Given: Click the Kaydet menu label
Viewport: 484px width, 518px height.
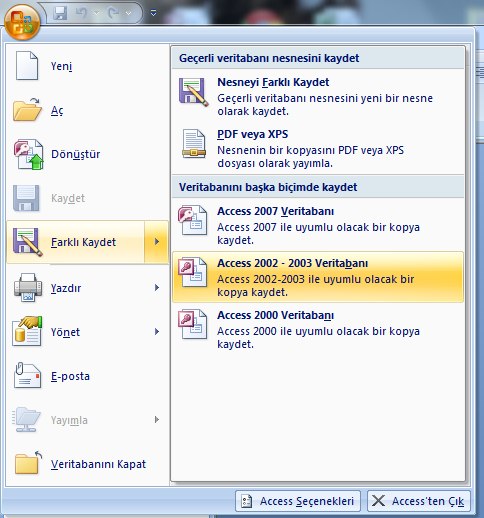Looking at the screenshot, I should point(68,198).
